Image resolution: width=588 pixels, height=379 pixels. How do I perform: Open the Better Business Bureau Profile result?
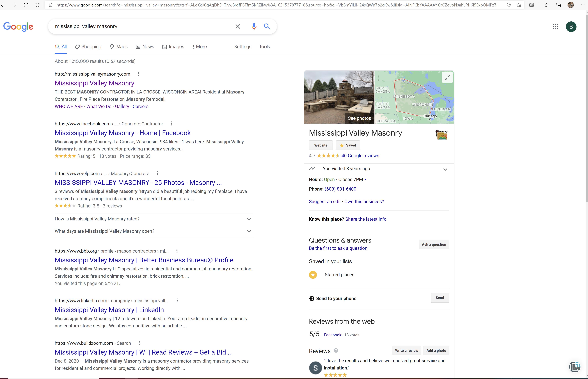click(x=144, y=260)
